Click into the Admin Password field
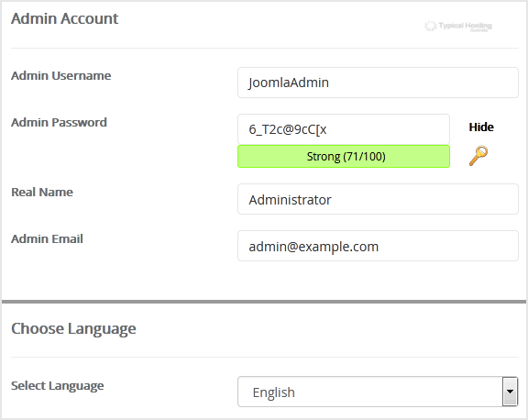 [x=344, y=129]
